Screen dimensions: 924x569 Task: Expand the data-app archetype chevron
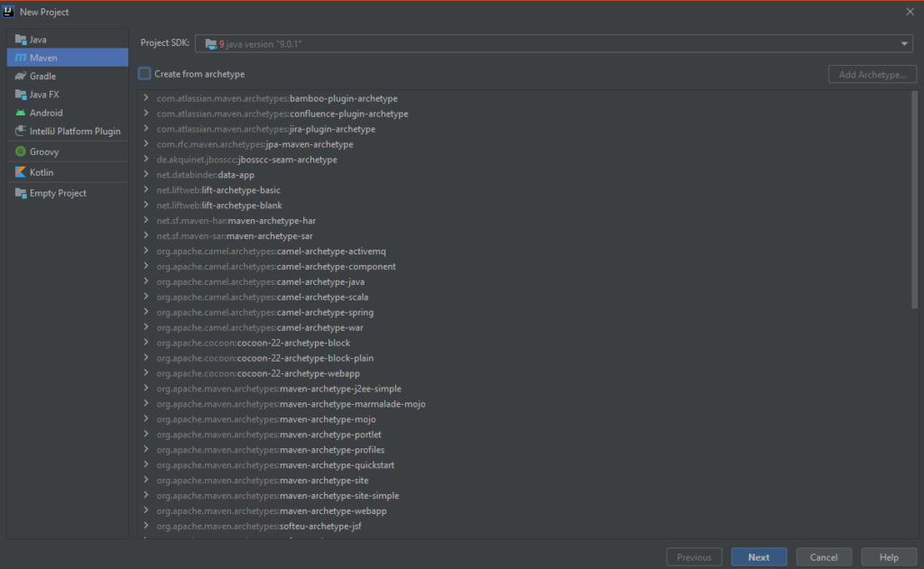tap(146, 174)
